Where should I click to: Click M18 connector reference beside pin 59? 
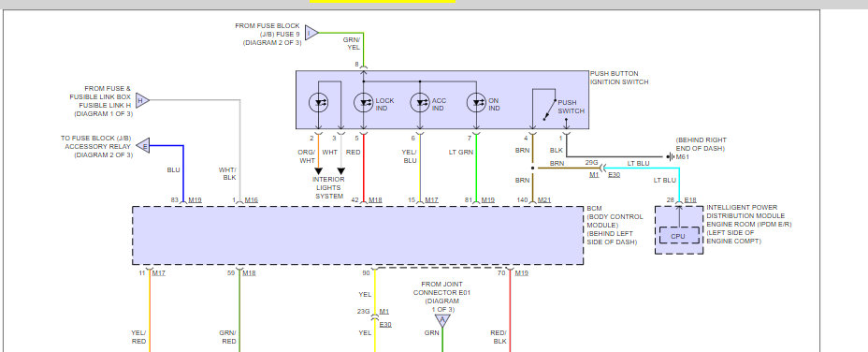pyautogui.click(x=249, y=272)
